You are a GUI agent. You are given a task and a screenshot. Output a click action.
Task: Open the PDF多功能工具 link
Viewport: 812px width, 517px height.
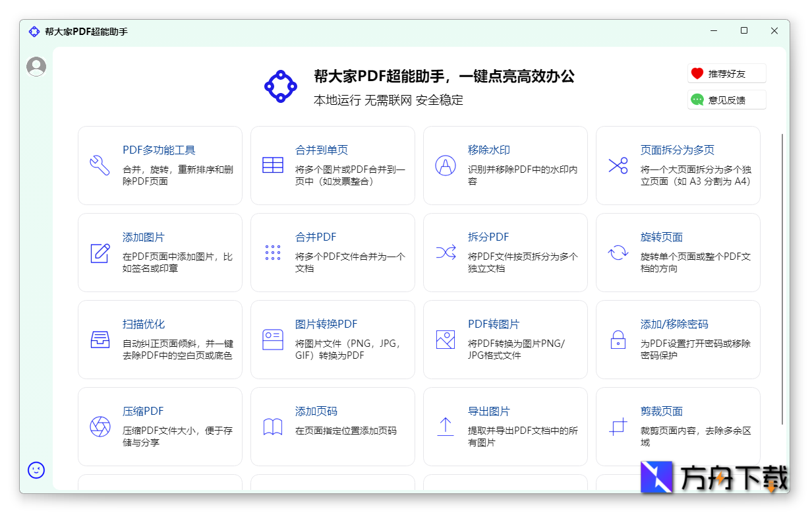coord(159,150)
